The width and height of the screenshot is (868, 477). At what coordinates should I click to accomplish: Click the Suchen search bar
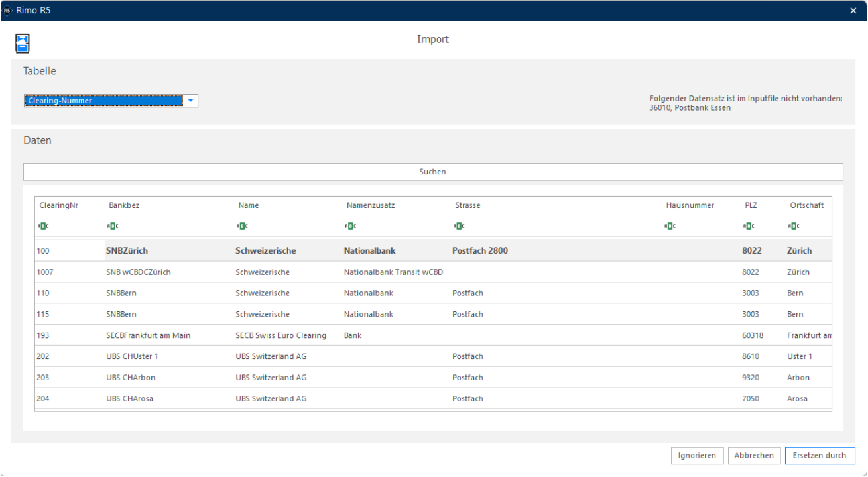click(433, 172)
